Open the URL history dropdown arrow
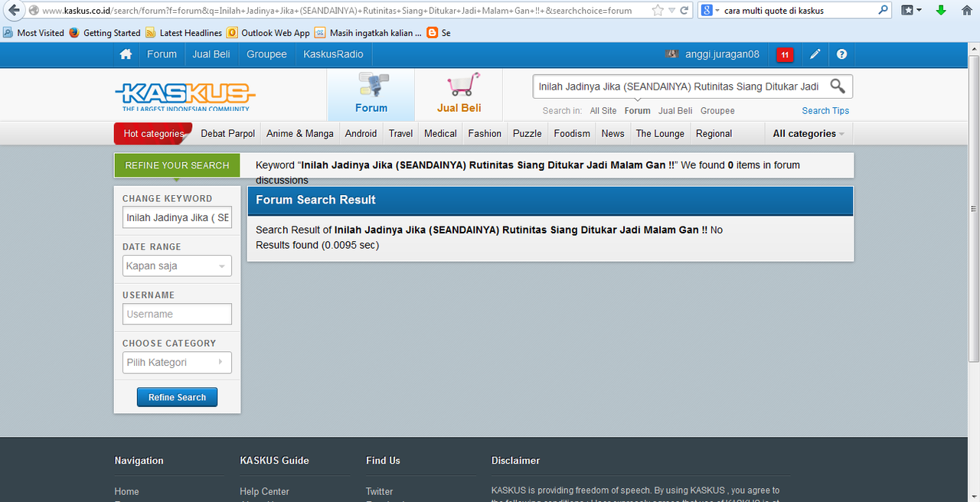 pyautogui.click(x=671, y=11)
